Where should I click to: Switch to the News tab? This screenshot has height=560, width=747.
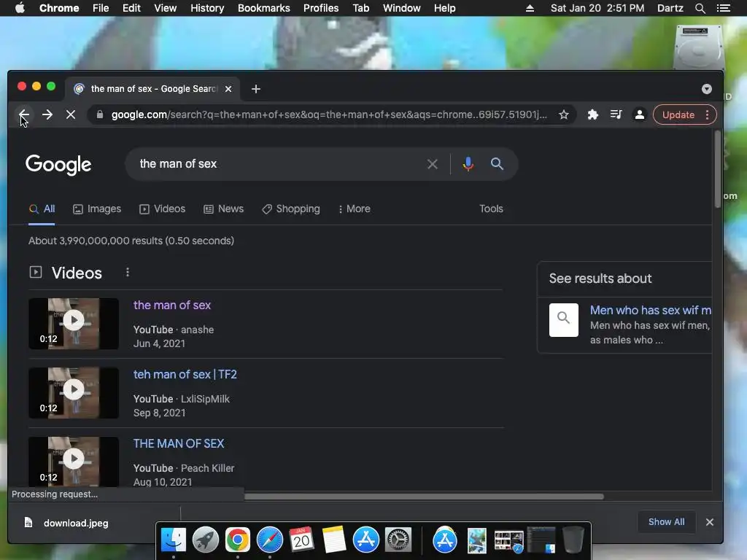(223, 209)
